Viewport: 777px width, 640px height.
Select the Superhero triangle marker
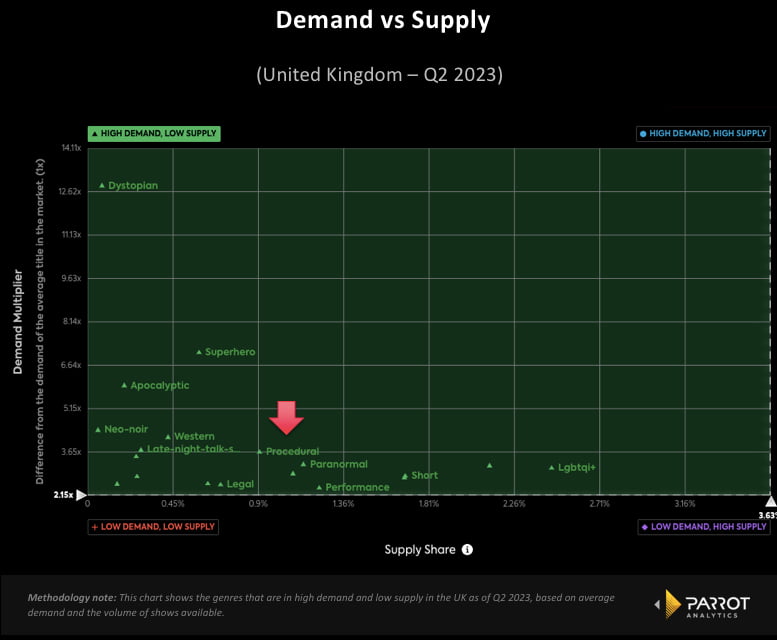[199, 352]
